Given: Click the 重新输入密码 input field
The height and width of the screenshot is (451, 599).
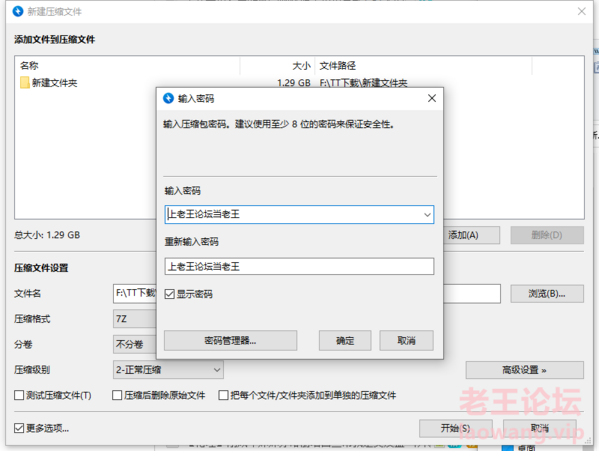Looking at the screenshot, I should tap(299, 266).
